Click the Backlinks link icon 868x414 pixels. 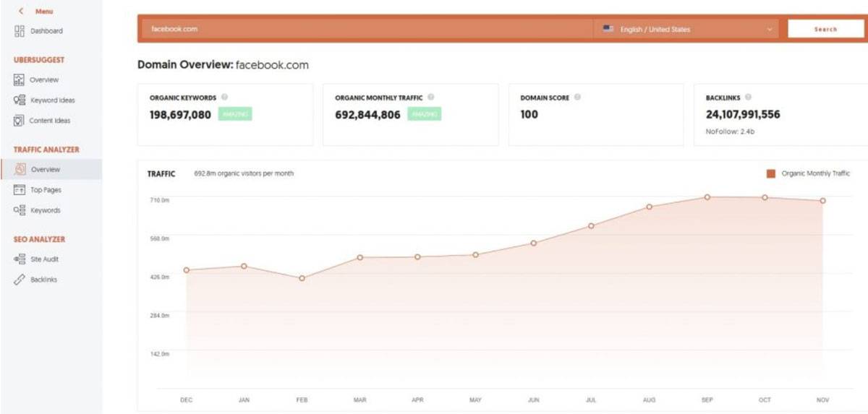click(x=20, y=280)
